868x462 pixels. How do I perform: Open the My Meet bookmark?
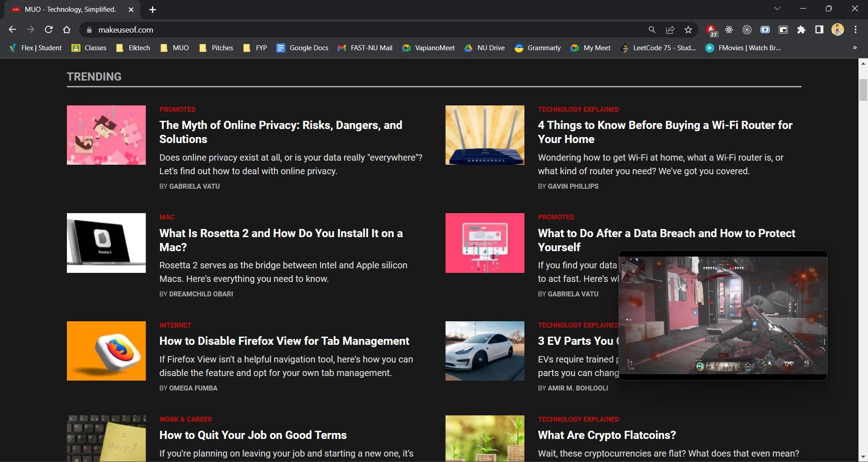pyautogui.click(x=590, y=48)
